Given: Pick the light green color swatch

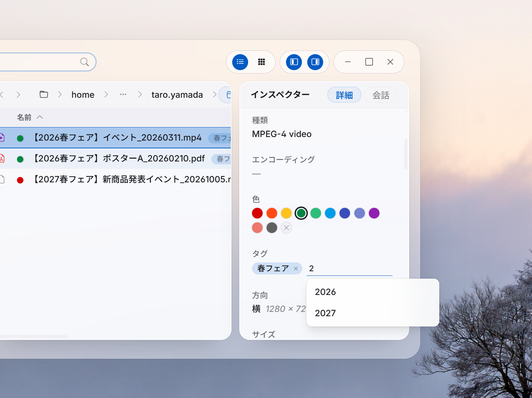Looking at the screenshot, I should (x=316, y=213).
